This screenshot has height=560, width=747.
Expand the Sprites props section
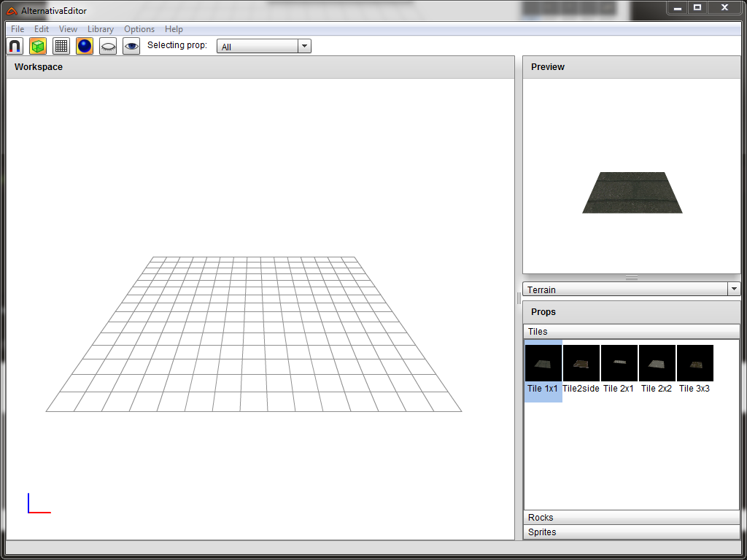coord(631,532)
